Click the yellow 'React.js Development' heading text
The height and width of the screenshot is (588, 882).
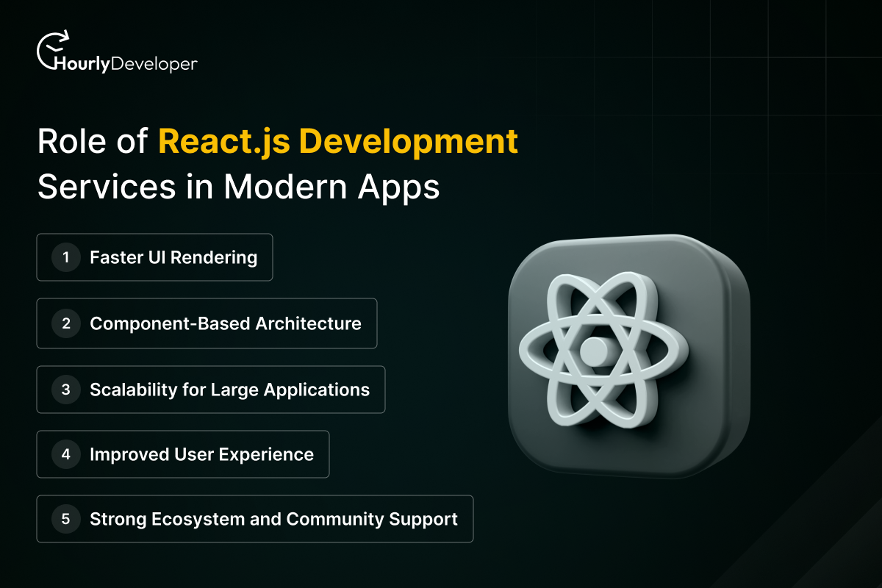point(338,143)
